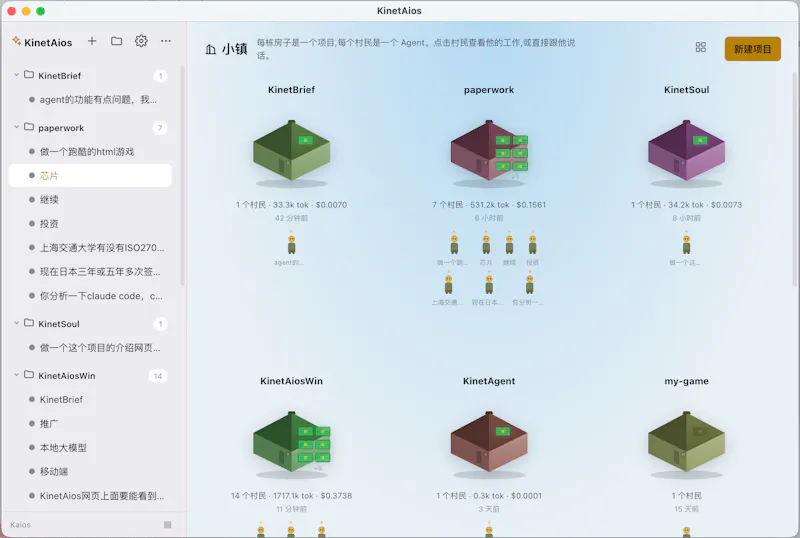Screen dimensions: 800x538
Task: Open the 继续 conversation
Action: click(x=90, y=200)
